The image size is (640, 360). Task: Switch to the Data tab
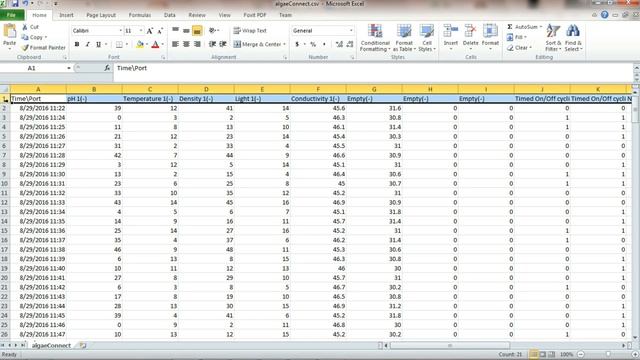click(x=169, y=15)
